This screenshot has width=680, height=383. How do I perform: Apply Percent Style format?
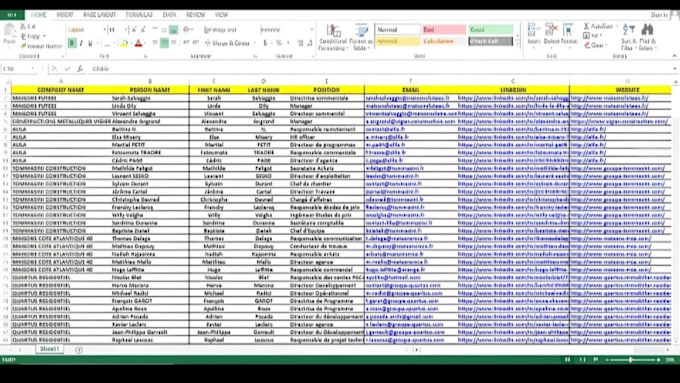279,43
